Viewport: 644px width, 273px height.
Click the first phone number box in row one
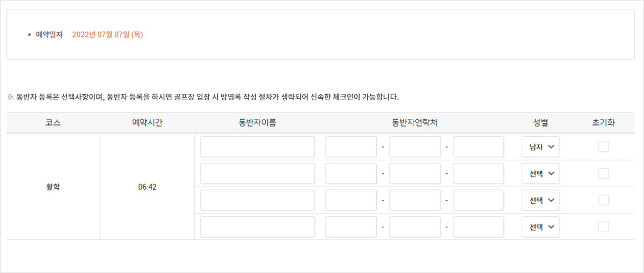351,147
